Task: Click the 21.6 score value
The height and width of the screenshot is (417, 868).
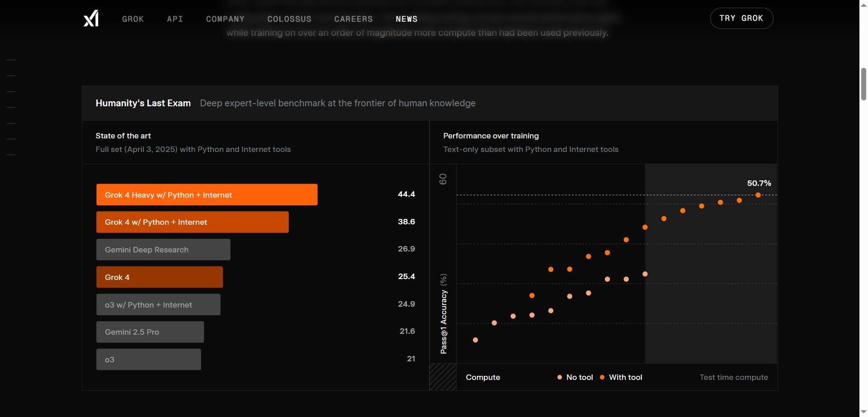Action: pyautogui.click(x=407, y=331)
